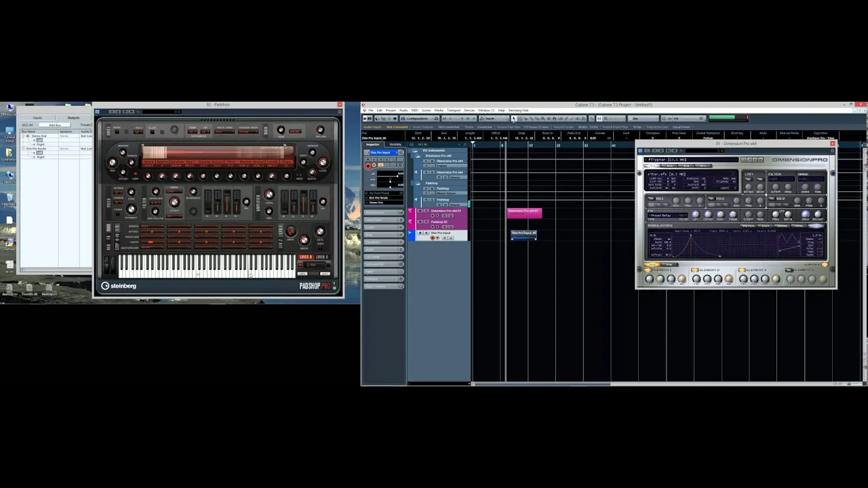
Task: Open the Touch automation mode dropdown
Action: [494, 119]
